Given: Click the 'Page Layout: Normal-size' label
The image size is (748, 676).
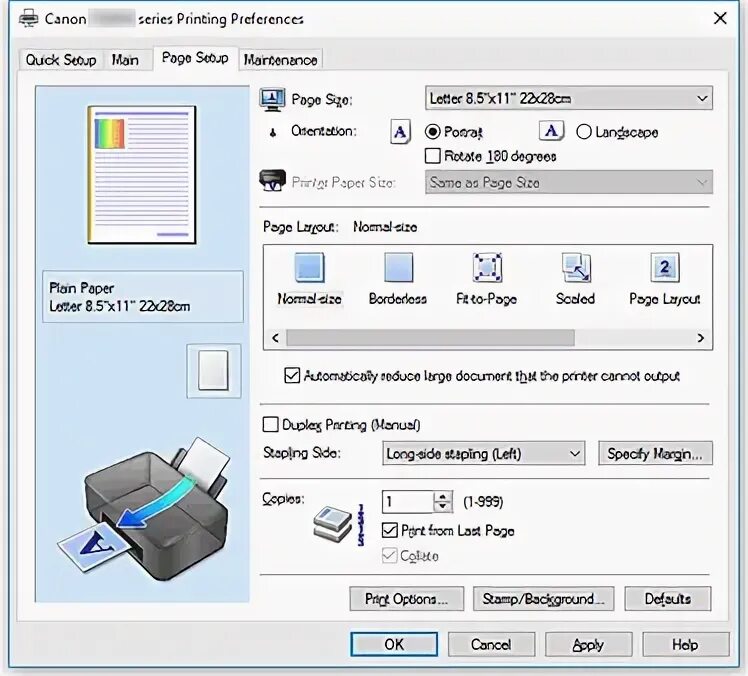Looking at the screenshot, I should 340,227.
